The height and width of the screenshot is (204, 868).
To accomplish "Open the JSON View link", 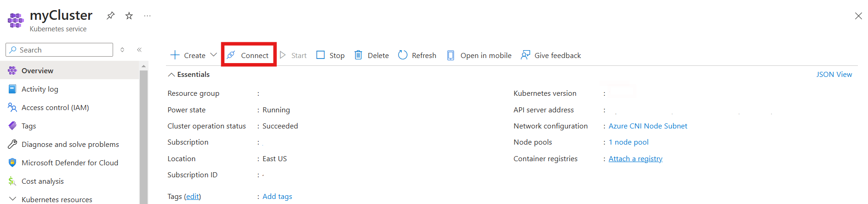I will 834,74.
